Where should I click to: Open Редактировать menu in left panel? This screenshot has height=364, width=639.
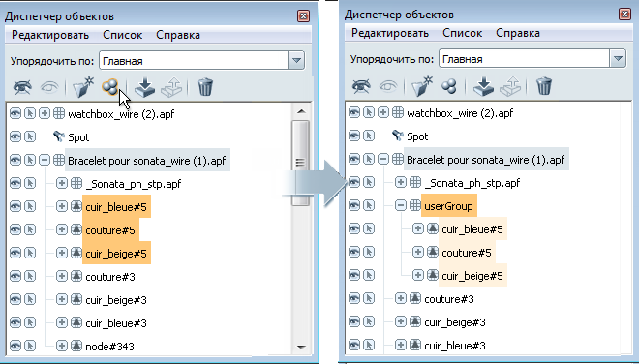50,35
